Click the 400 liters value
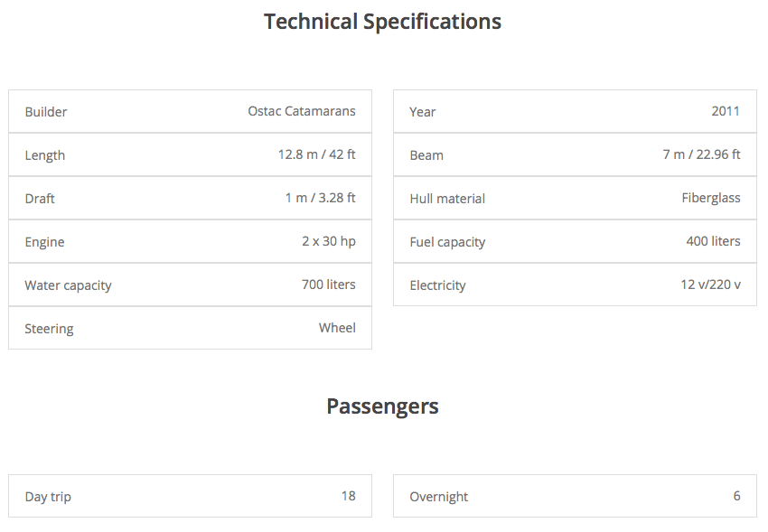This screenshot has width=768, height=532. tap(713, 241)
